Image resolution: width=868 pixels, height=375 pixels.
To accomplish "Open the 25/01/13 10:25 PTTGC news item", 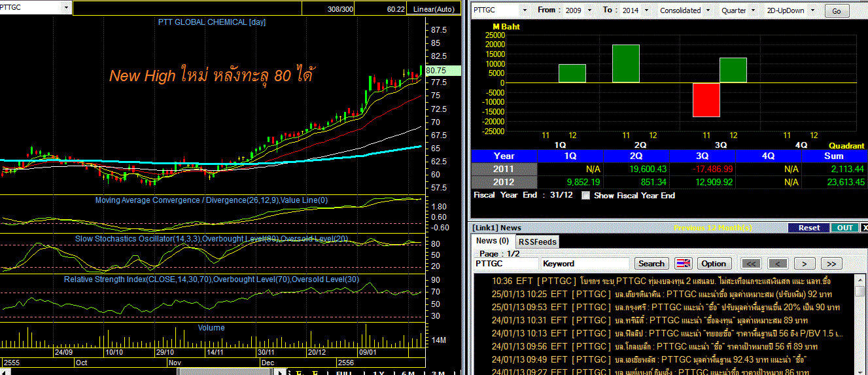I will 661,294.
